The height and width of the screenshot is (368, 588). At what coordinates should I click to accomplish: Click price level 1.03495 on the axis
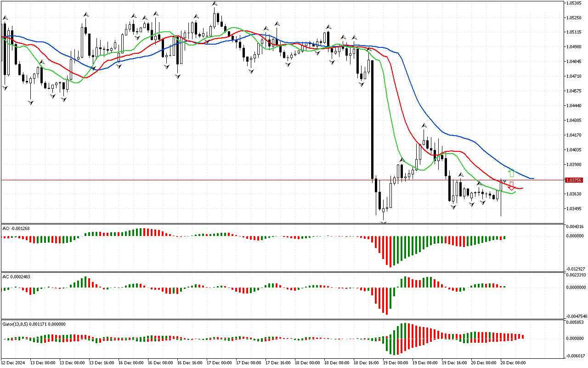click(574, 209)
